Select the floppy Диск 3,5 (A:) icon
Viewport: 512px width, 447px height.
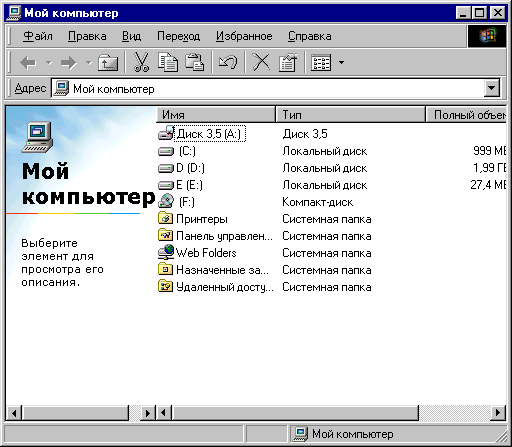point(166,133)
